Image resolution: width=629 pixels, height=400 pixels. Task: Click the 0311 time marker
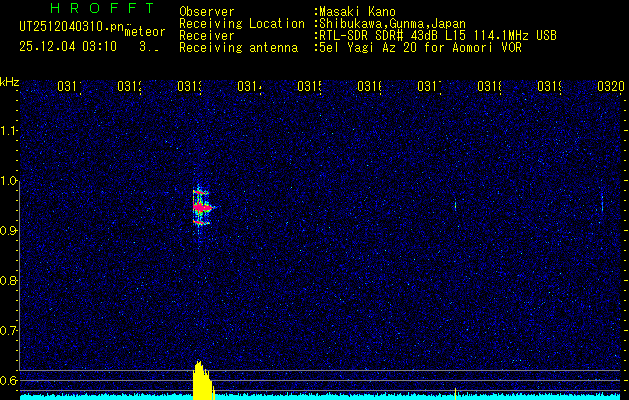tap(69, 87)
